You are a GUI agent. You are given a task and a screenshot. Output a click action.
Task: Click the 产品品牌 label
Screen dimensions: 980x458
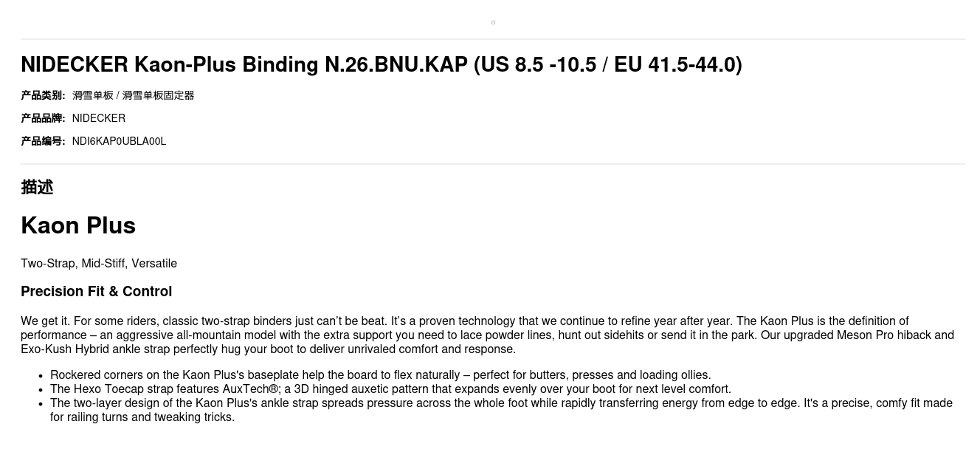click(x=43, y=118)
